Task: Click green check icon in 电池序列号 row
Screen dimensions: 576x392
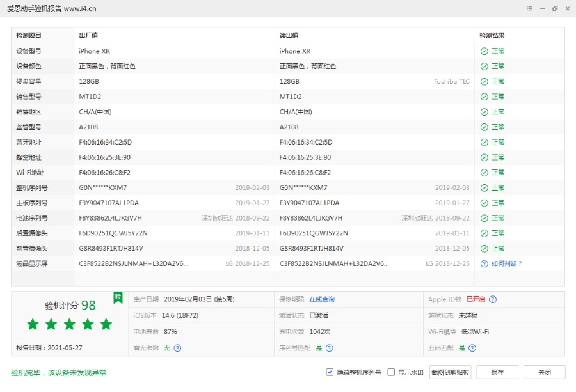Action: tap(484, 218)
